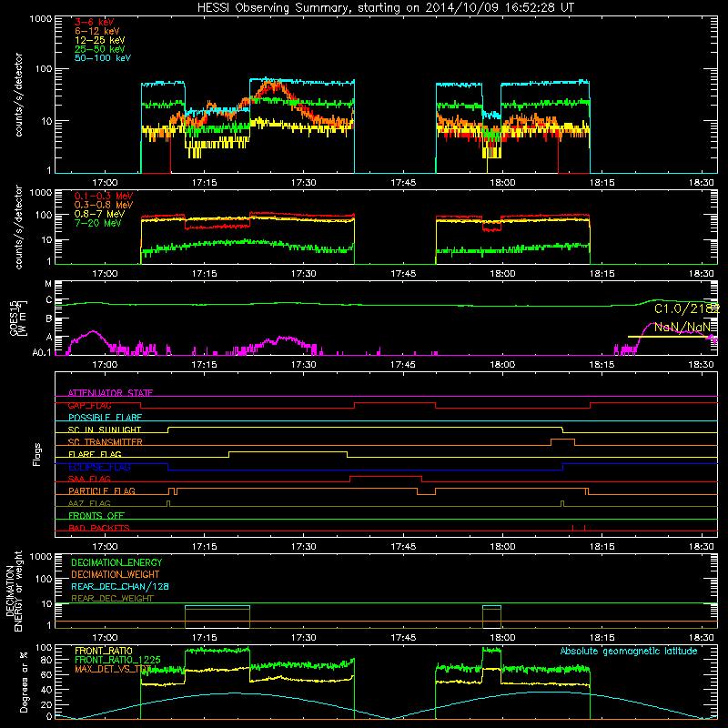Click the ATTENUATOR_STATE flag label
The height and width of the screenshot is (728, 728).
pyautogui.click(x=110, y=393)
